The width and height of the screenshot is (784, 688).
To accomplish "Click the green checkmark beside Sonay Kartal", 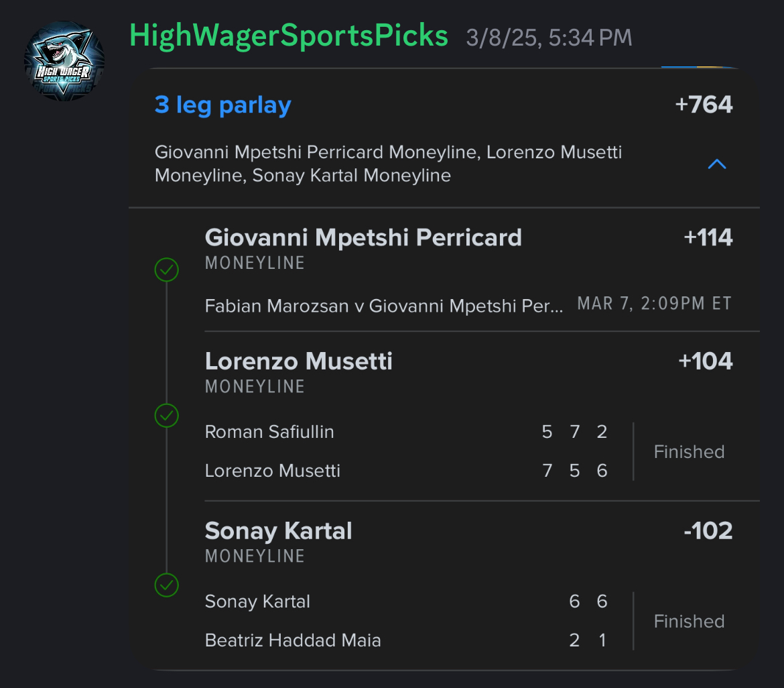I will pos(166,585).
